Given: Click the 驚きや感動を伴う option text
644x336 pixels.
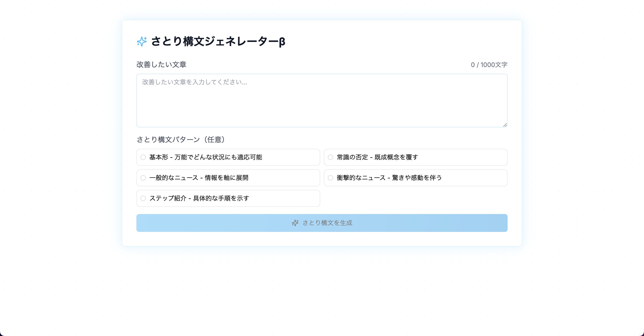Looking at the screenshot, I should [x=417, y=178].
